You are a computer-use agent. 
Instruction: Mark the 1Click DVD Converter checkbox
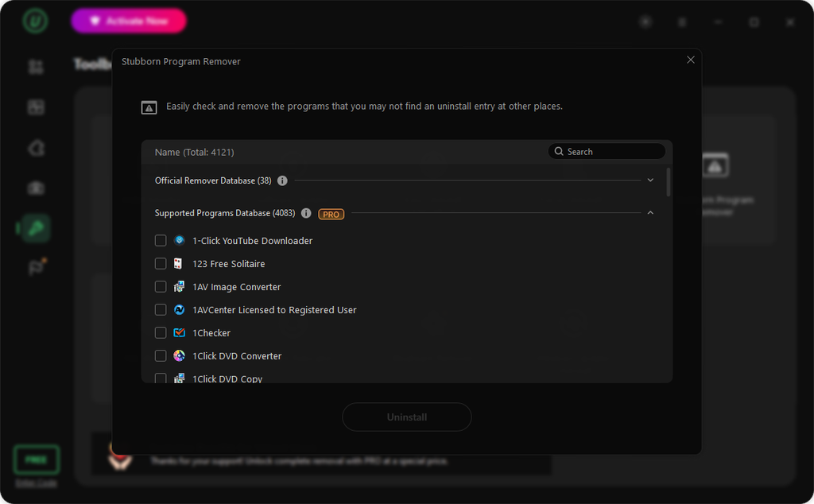click(x=161, y=355)
